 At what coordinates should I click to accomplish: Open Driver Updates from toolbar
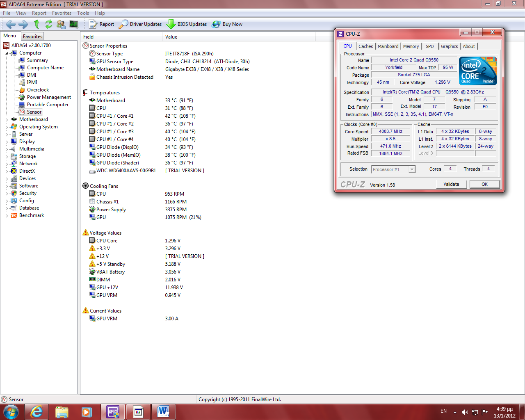(x=140, y=24)
